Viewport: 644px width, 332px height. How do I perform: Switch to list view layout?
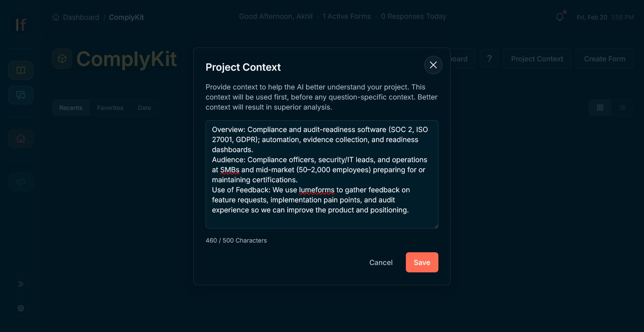[623, 108]
